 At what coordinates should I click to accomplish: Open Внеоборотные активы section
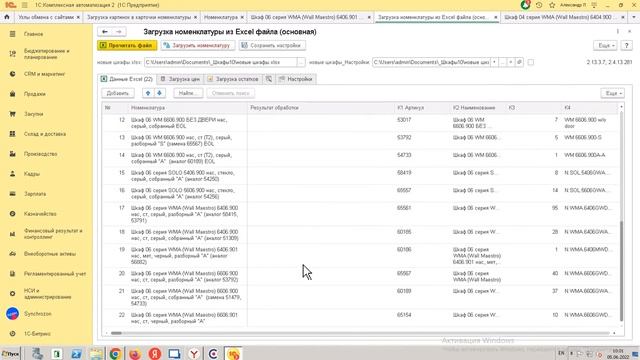coord(50,254)
